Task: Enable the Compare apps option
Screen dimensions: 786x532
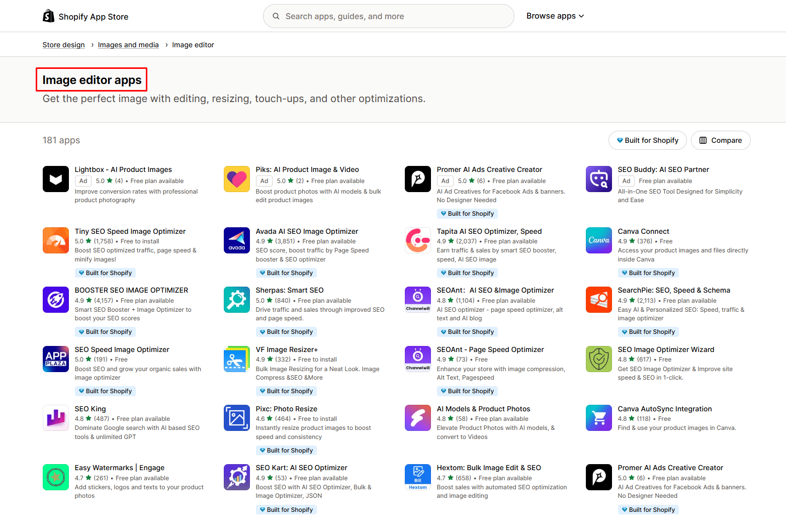Action: (x=720, y=140)
